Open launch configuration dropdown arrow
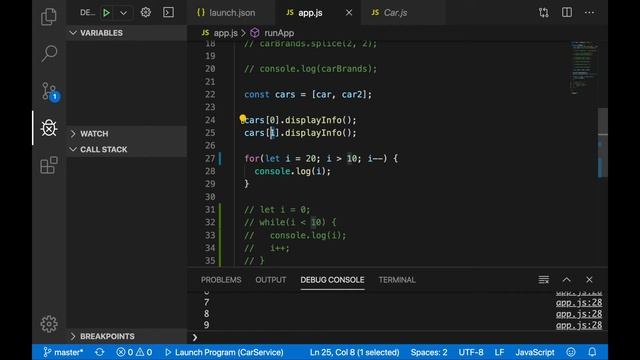The image size is (640, 360). 123,13
